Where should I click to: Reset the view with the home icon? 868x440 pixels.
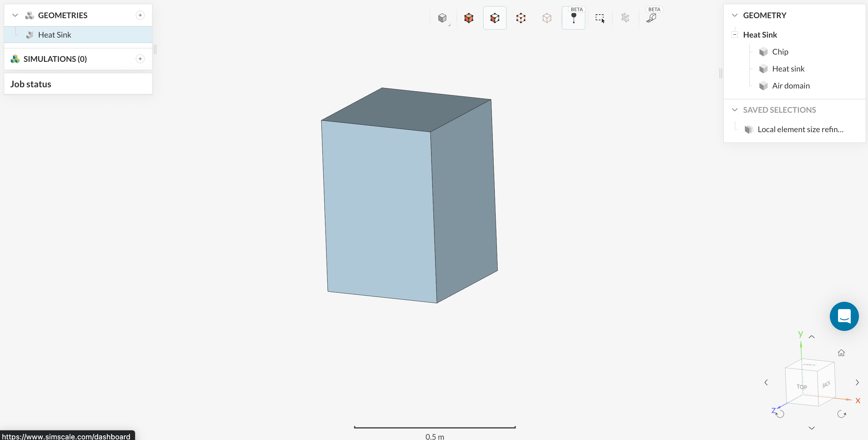coord(841,353)
